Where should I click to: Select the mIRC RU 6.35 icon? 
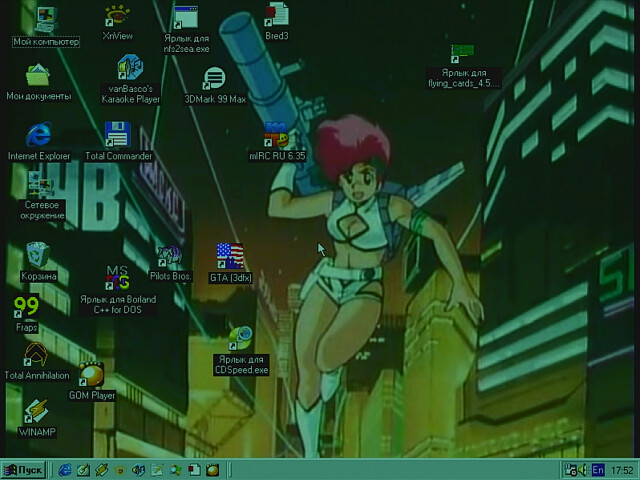(x=276, y=134)
